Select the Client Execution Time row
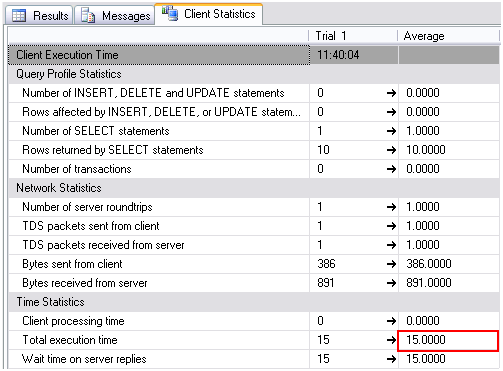Image resolution: width=503 pixels, height=371 pixels. click(x=254, y=55)
